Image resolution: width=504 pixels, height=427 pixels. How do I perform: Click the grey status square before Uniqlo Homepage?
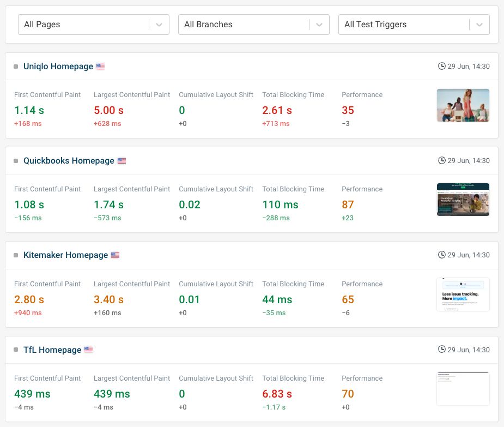point(16,67)
